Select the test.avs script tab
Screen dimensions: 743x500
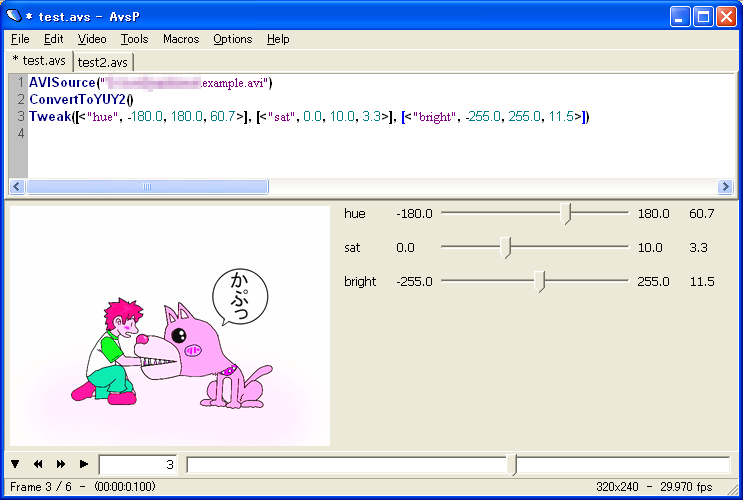(x=40, y=61)
